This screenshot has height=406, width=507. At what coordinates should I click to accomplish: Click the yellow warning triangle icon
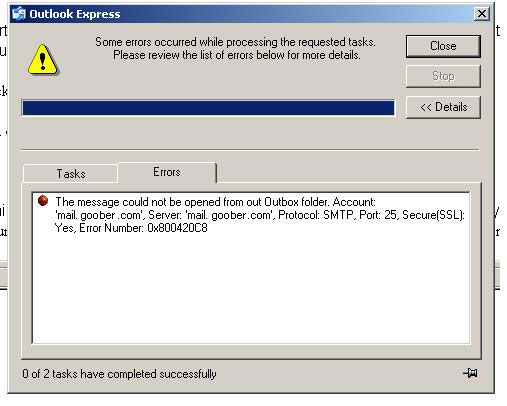(x=43, y=60)
